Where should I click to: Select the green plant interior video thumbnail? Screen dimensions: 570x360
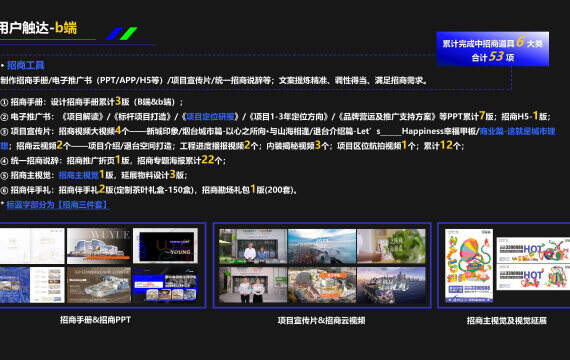coord(391,246)
